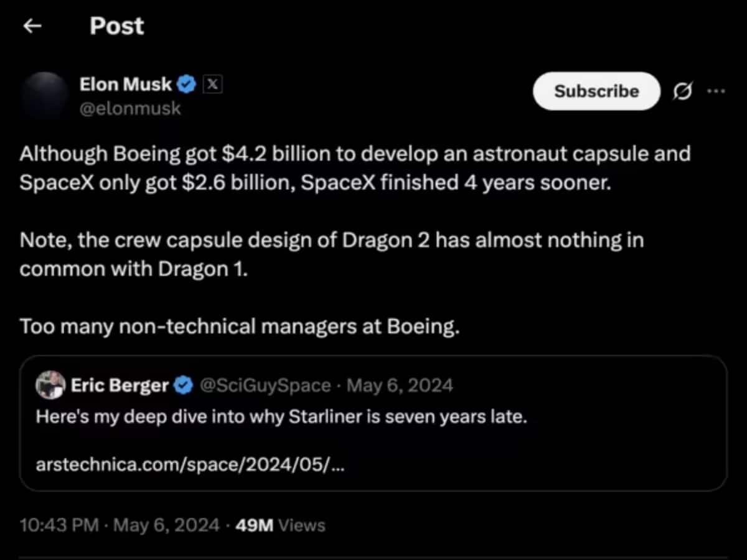The height and width of the screenshot is (560, 747).
Task: Click the back arrow icon
Action: (x=32, y=26)
